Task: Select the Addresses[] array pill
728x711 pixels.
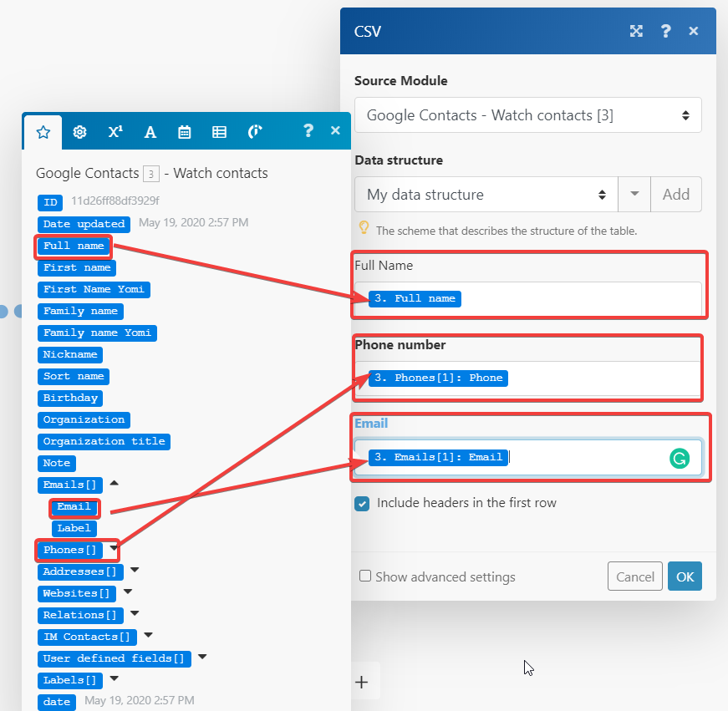Action: point(80,571)
